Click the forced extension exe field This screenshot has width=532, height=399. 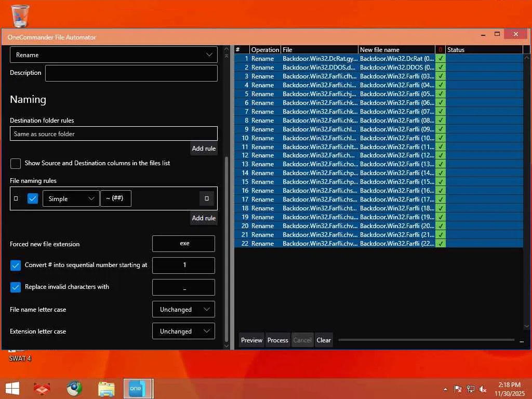point(183,244)
